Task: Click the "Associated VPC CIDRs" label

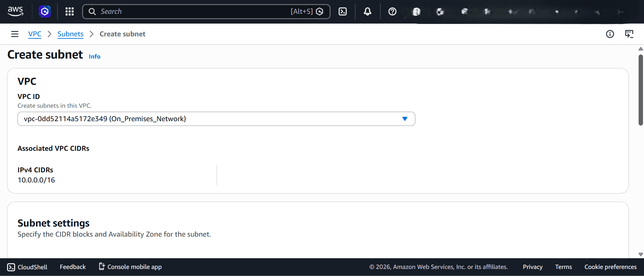Action: click(x=53, y=148)
